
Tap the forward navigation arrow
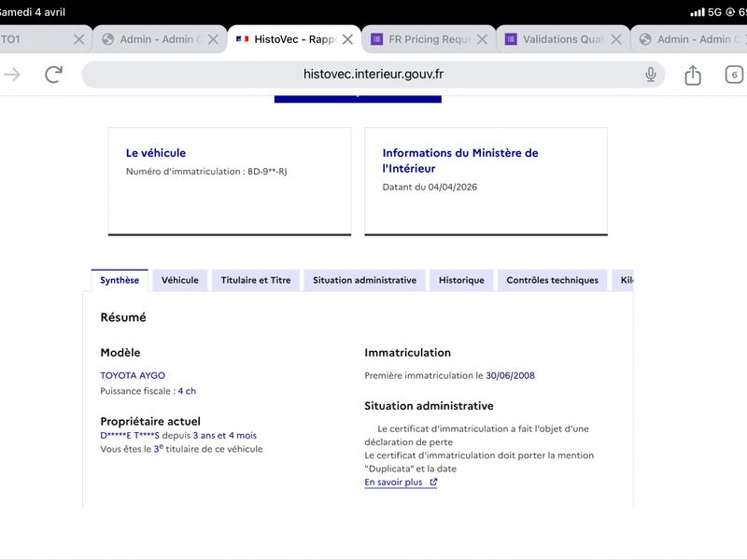(x=12, y=75)
